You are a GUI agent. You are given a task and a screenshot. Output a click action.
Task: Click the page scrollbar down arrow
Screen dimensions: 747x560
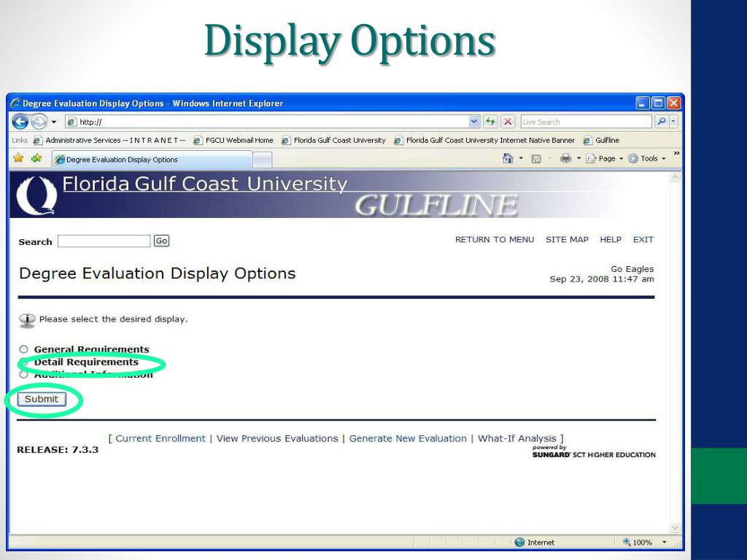675,528
